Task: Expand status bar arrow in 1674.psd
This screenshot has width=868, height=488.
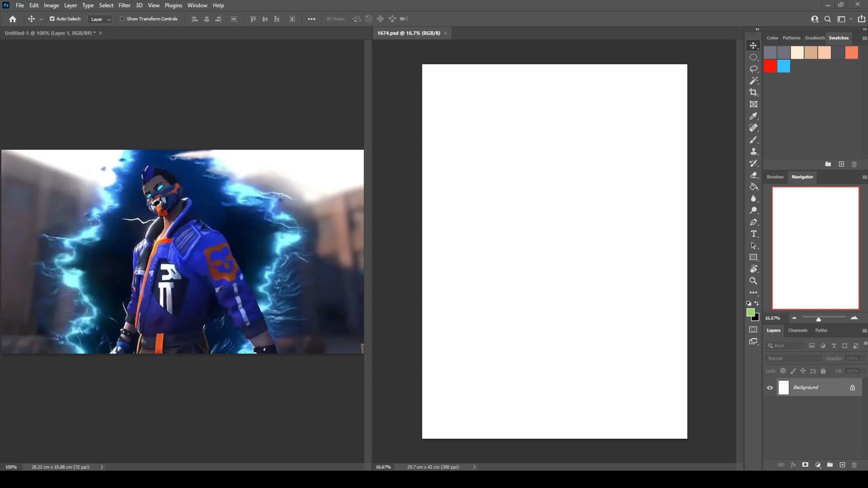Action: [x=474, y=467]
